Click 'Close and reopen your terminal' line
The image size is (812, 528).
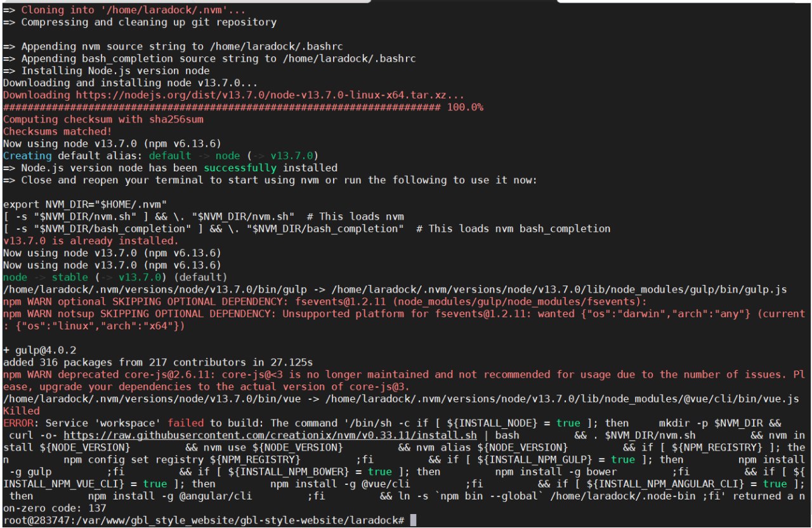(x=270, y=180)
